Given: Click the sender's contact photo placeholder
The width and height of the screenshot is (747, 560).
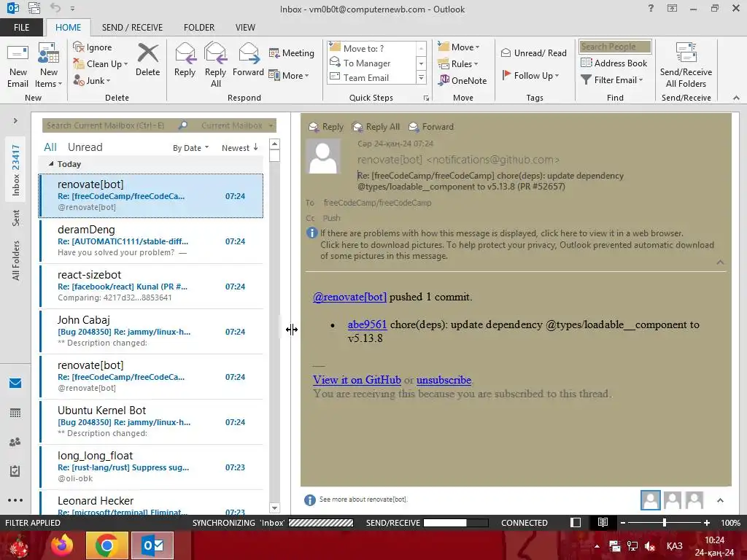Looking at the screenshot, I should 323,157.
